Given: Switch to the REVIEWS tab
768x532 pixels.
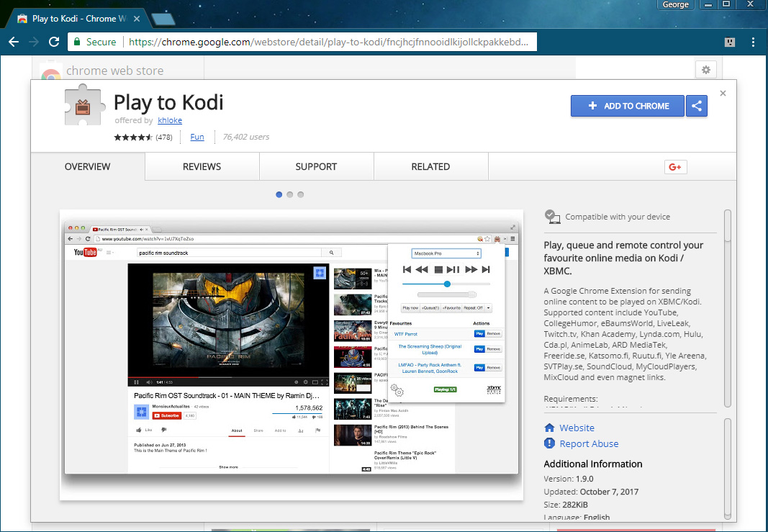Looking at the screenshot, I should pyautogui.click(x=202, y=166).
